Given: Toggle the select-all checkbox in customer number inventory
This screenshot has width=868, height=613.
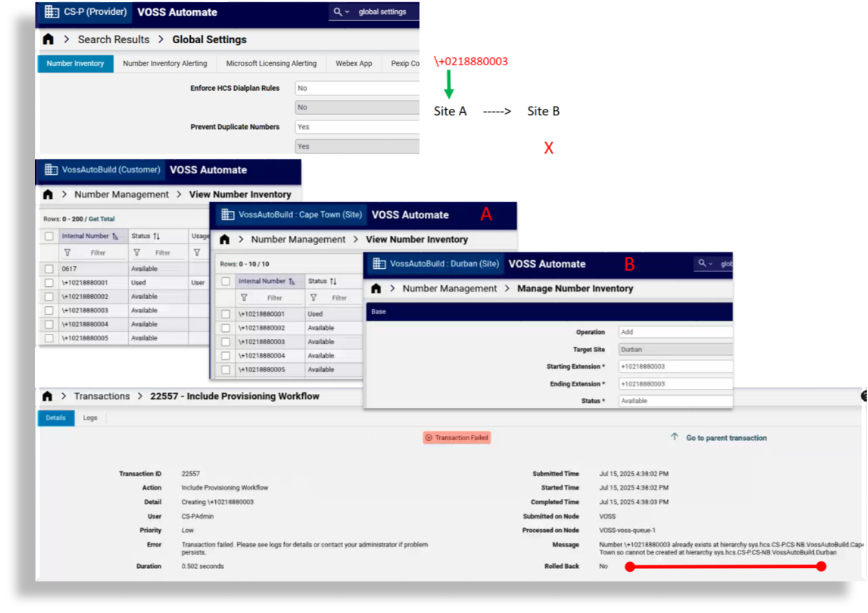Looking at the screenshot, I should 48,237.
